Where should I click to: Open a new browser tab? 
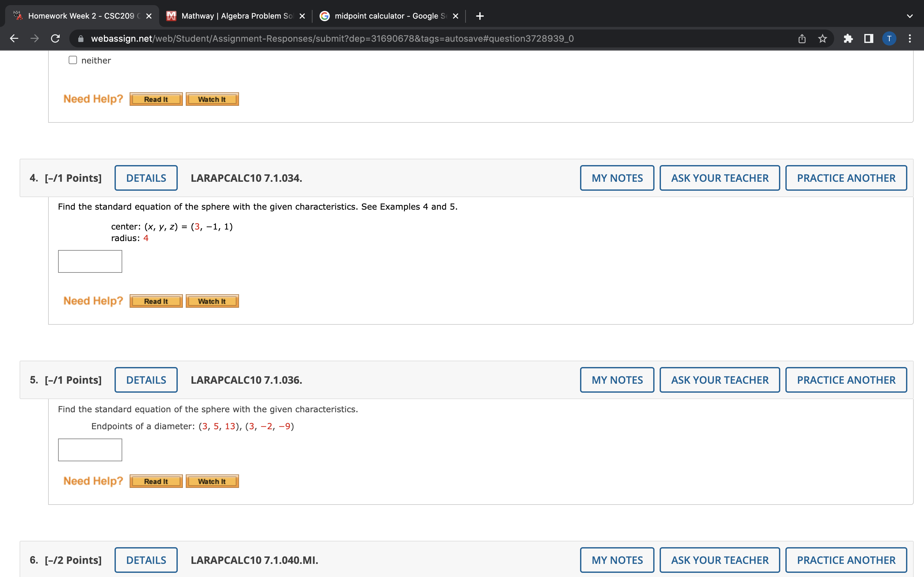coord(480,16)
